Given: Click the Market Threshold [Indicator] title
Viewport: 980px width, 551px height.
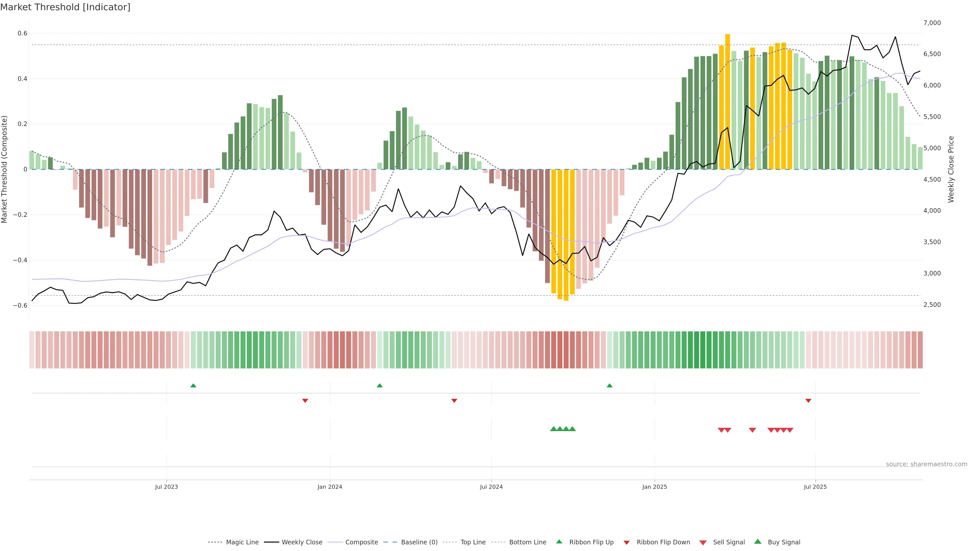Looking at the screenshot, I should click(65, 7).
